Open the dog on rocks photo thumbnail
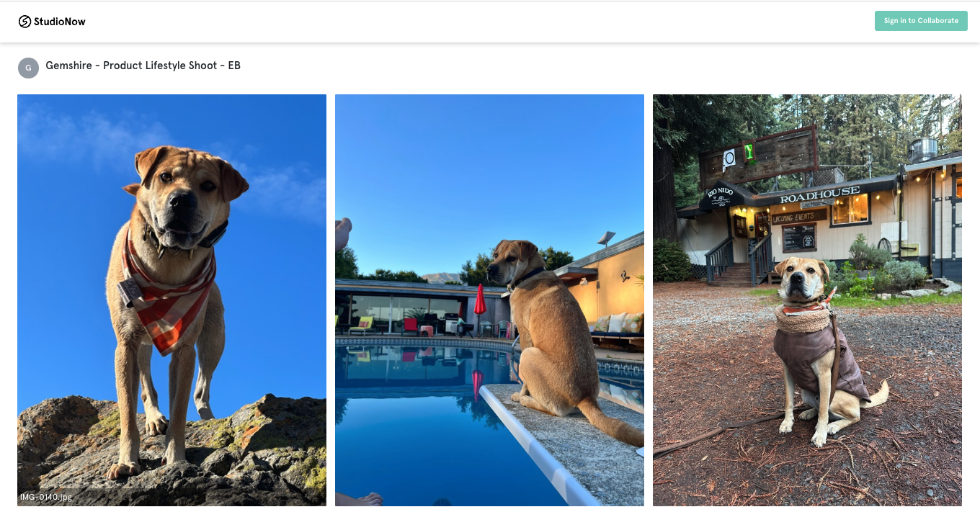The height and width of the screenshot is (512, 980). 171,300
